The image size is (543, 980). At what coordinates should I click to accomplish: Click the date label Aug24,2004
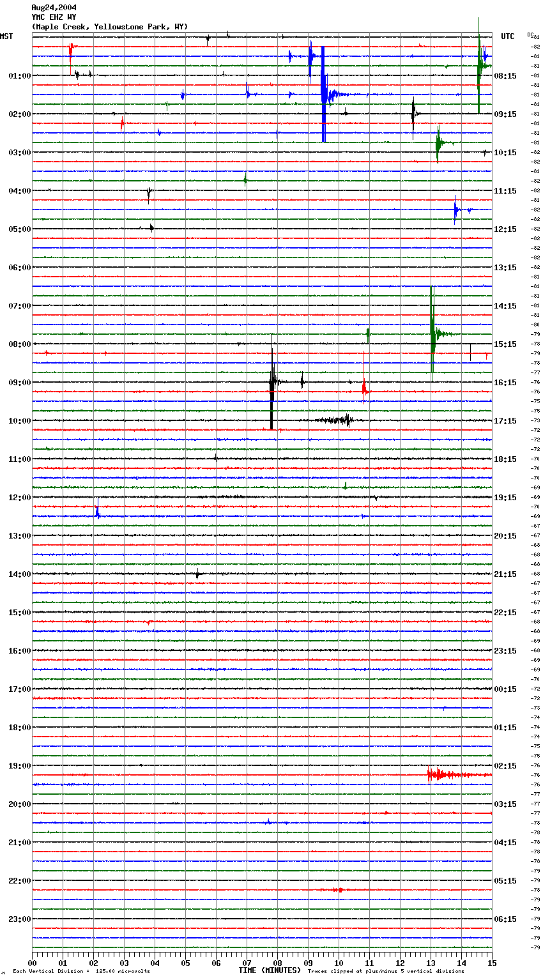[x=54, y=8]
